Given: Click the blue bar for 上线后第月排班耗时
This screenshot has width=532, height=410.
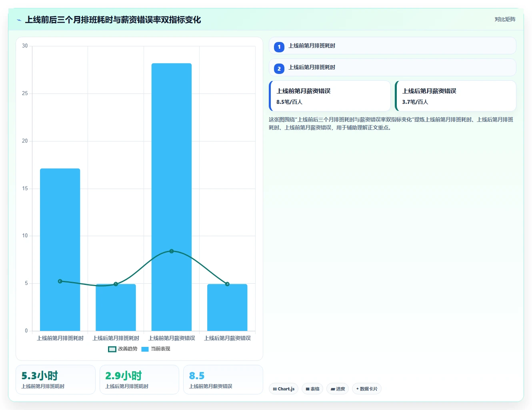Looking at the screenshot, I should 116,307.
